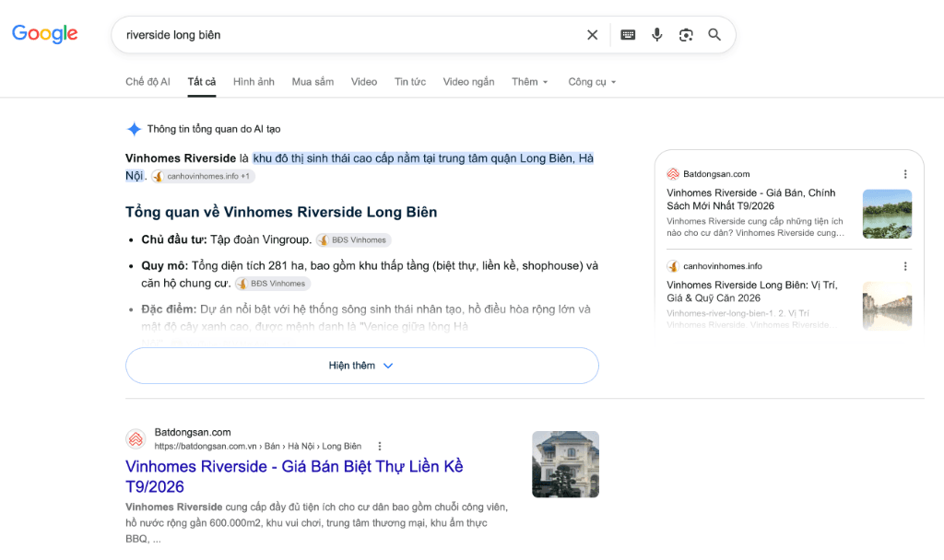Switch to Video tab
Viewport: 944px width, 560px height.
(364, 82)
